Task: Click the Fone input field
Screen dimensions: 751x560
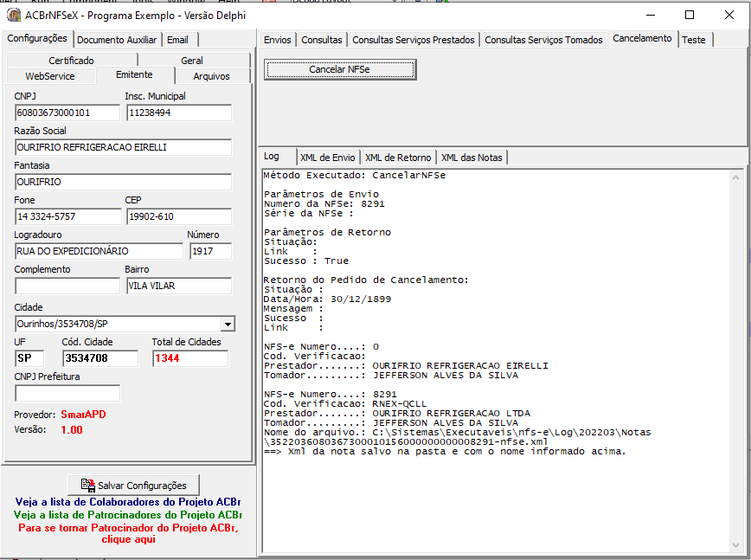Action: pos(68,216)
